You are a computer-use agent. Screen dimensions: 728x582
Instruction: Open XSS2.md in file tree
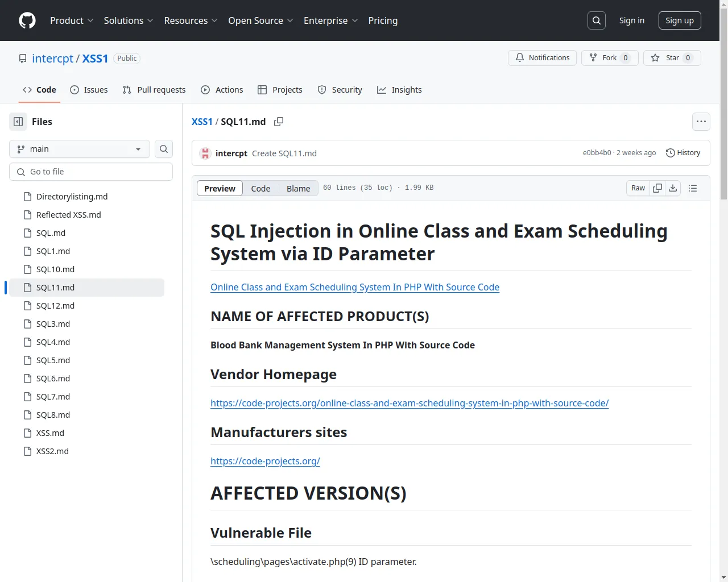click(86, 451)
